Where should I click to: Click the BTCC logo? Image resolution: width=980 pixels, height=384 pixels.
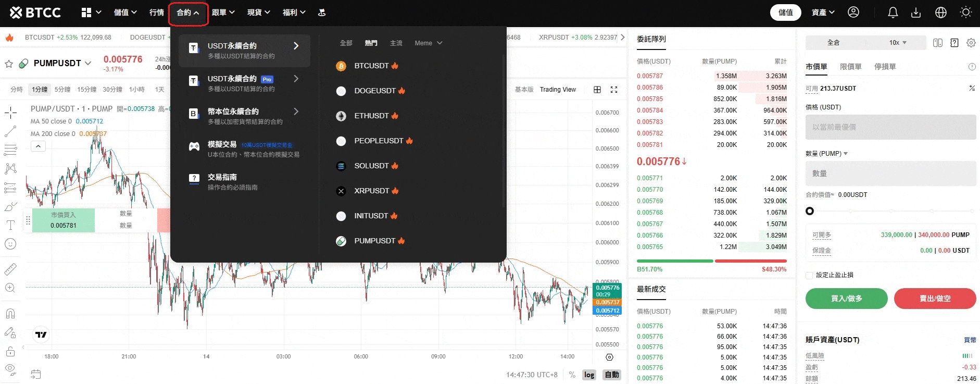(35, 12)
